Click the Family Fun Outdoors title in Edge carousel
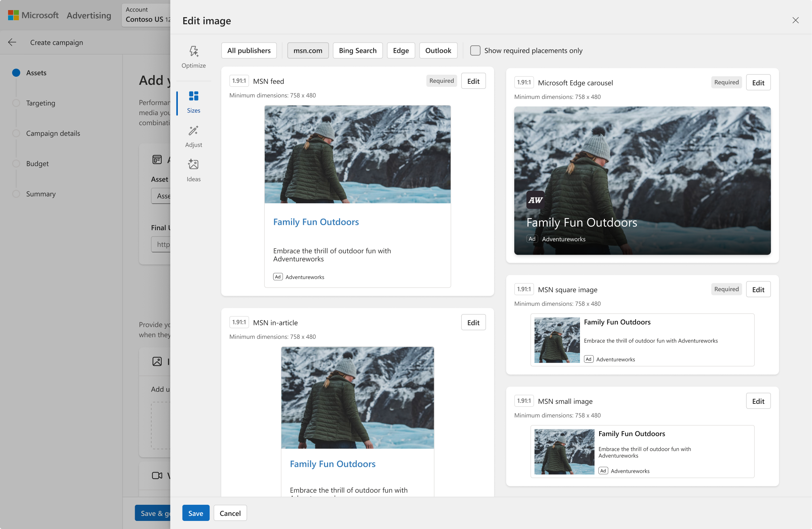 click(582, 222)
